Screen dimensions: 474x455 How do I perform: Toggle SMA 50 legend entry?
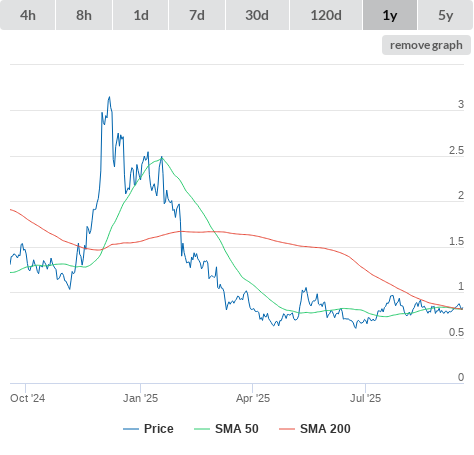pyautogui.click(x=237, y=429)
